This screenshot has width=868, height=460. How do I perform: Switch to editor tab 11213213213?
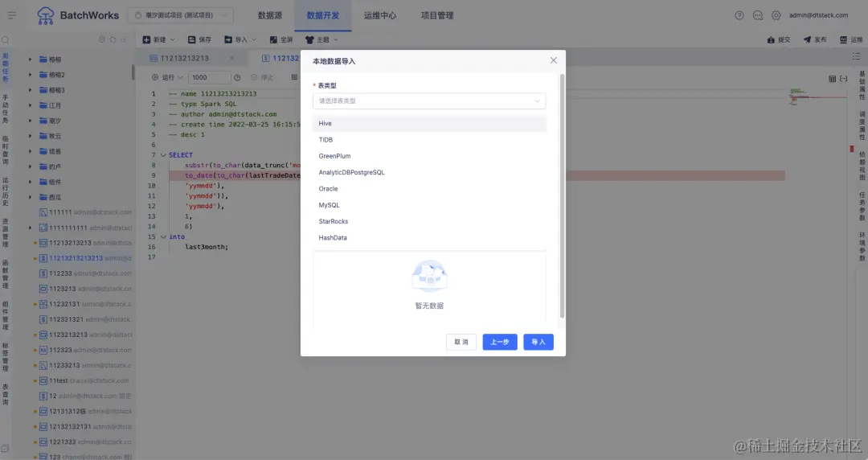(184, 58)
